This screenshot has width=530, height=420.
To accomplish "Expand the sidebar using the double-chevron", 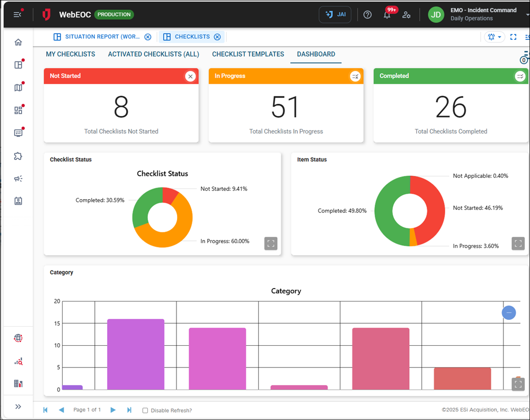I will pyautogui.click(x=18, y=406).
